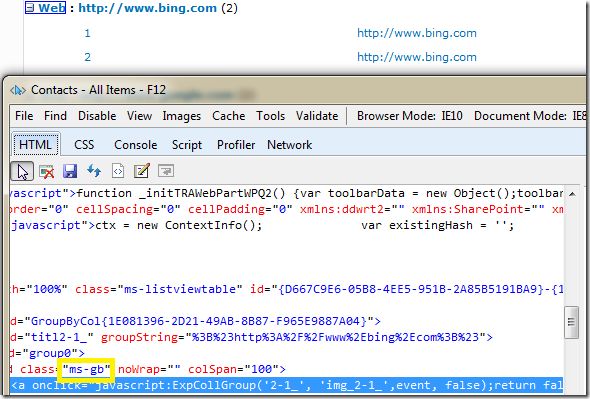Click the clear browser cache icon with red X

coord(47,172)
